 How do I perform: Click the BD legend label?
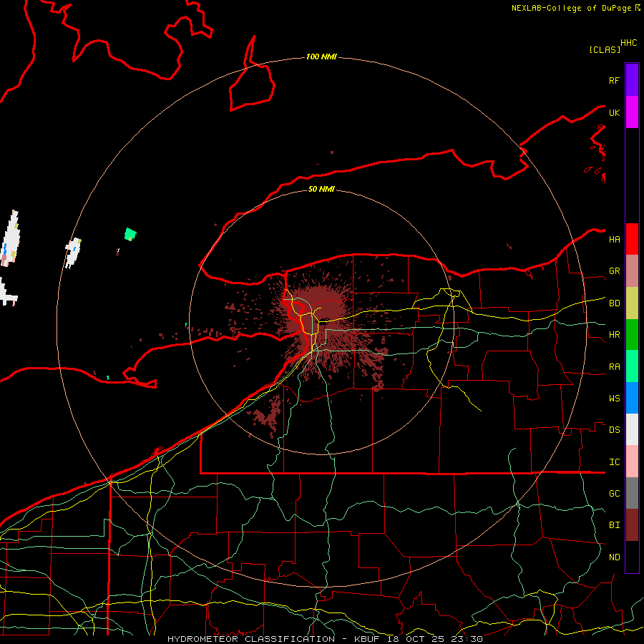pos(614,303)
